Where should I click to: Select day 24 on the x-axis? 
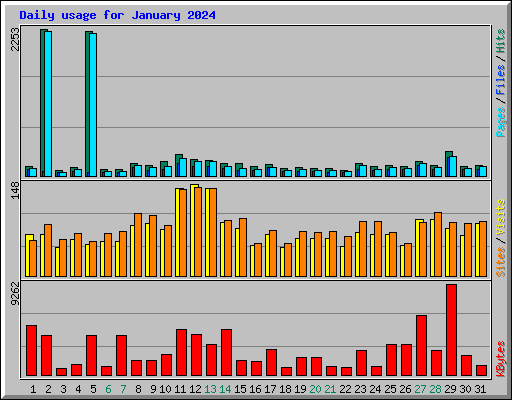pyautogui.click(x=375, y=389)
